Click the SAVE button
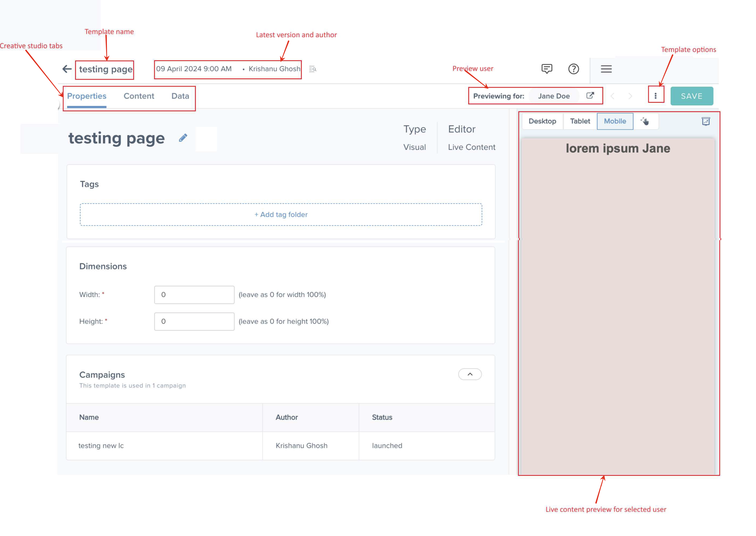Screen dimensions: 756x536 click(x=692, y=96)
